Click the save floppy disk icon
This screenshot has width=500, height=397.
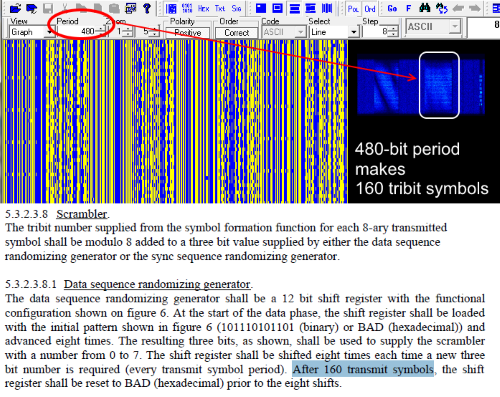(48, 9)
